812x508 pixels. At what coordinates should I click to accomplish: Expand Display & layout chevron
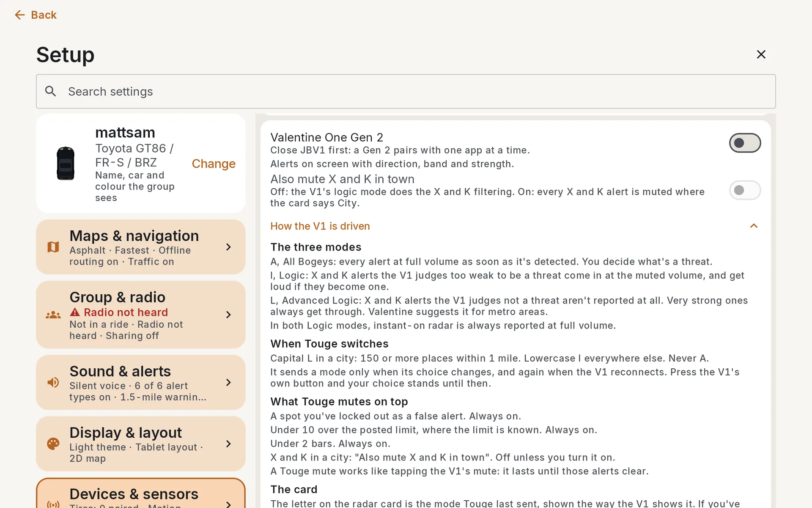[228, 444]
